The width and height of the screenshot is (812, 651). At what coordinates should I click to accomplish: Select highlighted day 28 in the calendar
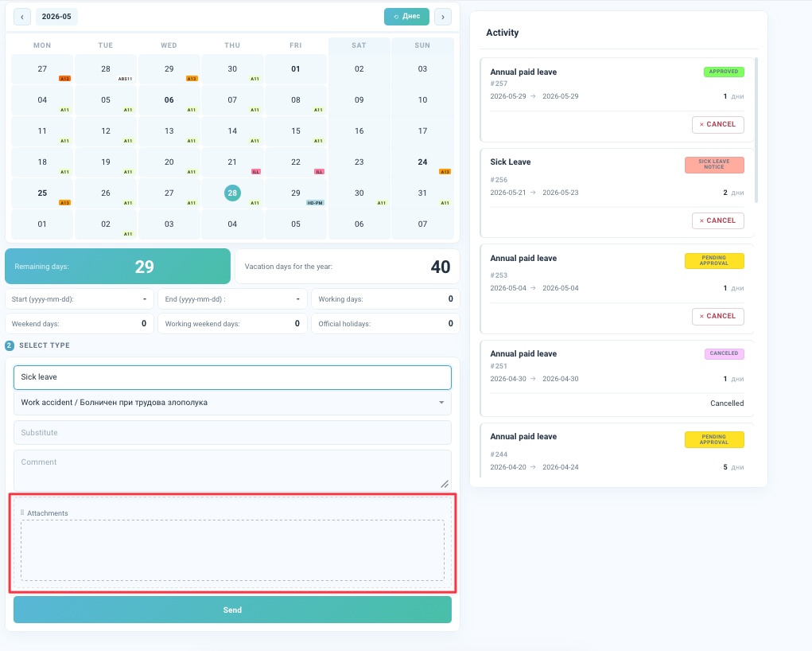[232, 193]
